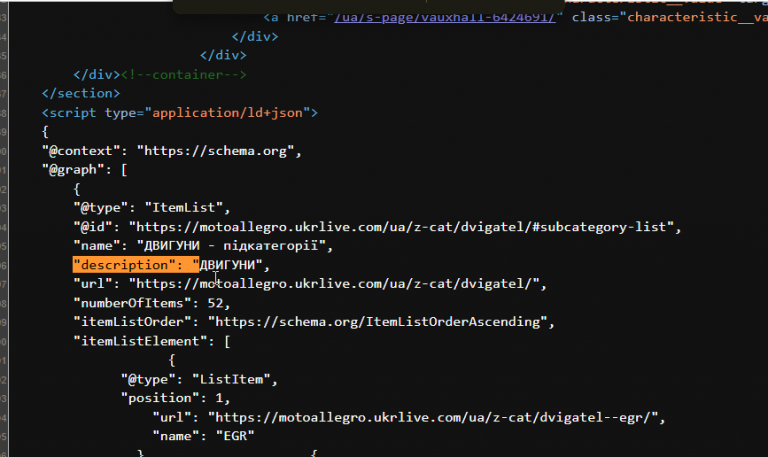Viewport: 768px width, 457px height.
Task: Open the vauxhall-6424691 href link
Action: [x=445, y=18]
